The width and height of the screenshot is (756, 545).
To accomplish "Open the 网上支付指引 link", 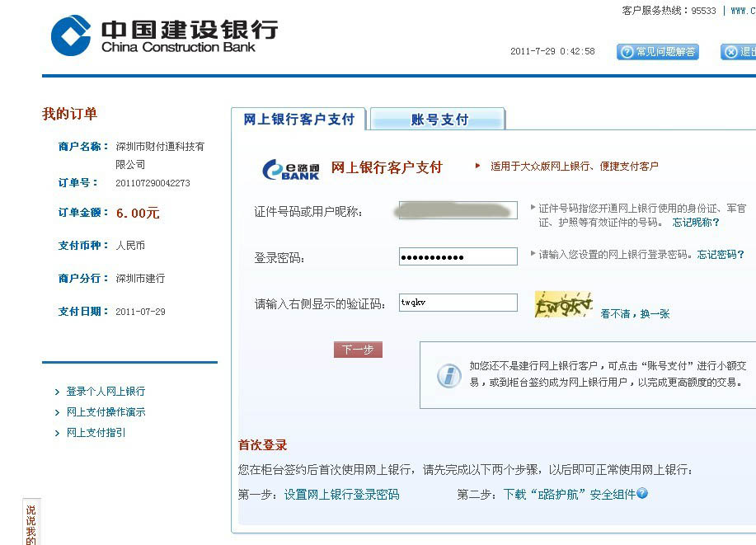I will coord(96,433).
